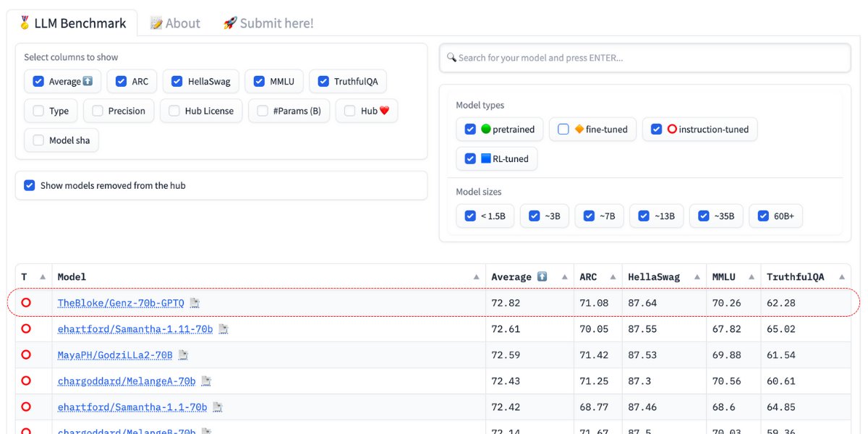This screenshot has height=434, width=868.
Task: Click the copy icon next to ehartford/Samantha-1.1-70b
Action: pos(218,407)
